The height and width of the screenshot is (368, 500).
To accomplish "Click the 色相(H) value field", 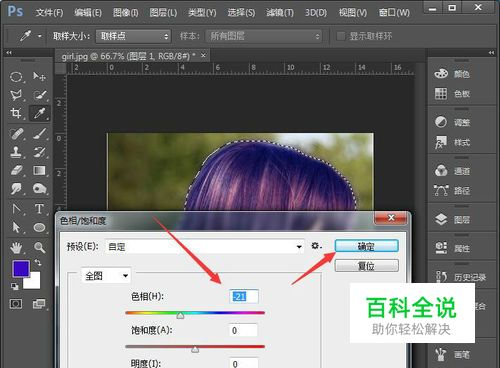I will (x=244, y=296).
